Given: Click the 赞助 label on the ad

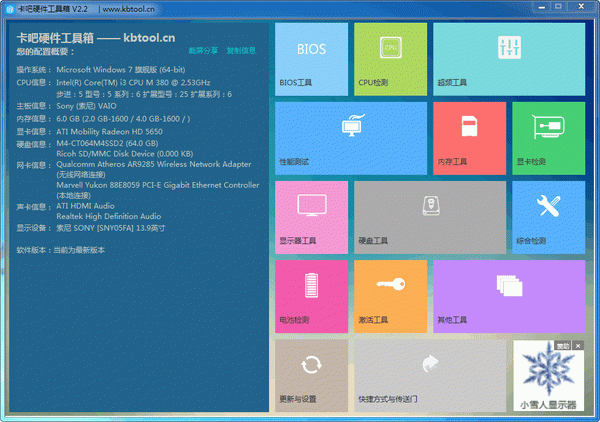Looking at the screenshot, I should pos(562,346).
